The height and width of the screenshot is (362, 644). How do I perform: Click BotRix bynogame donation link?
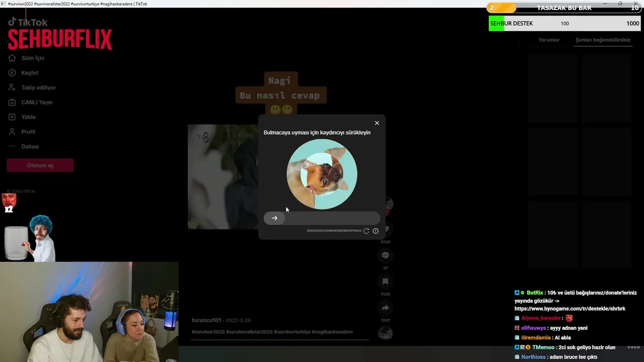point(570,309)
